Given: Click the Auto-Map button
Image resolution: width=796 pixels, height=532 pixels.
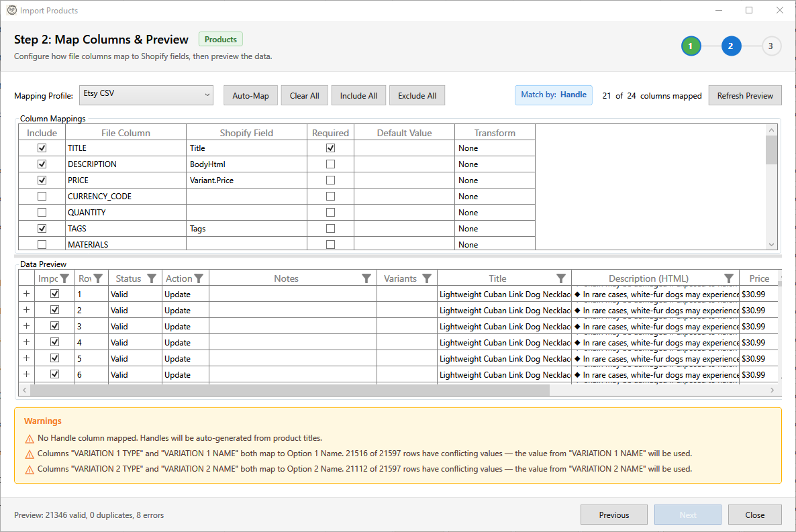Looking at the screenshot, I should [250, 95].
